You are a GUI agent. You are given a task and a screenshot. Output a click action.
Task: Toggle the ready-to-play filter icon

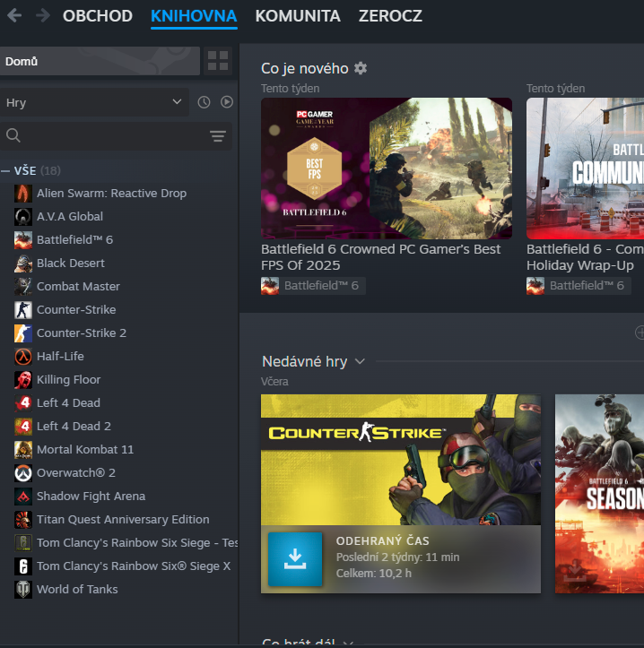(226, 102)
